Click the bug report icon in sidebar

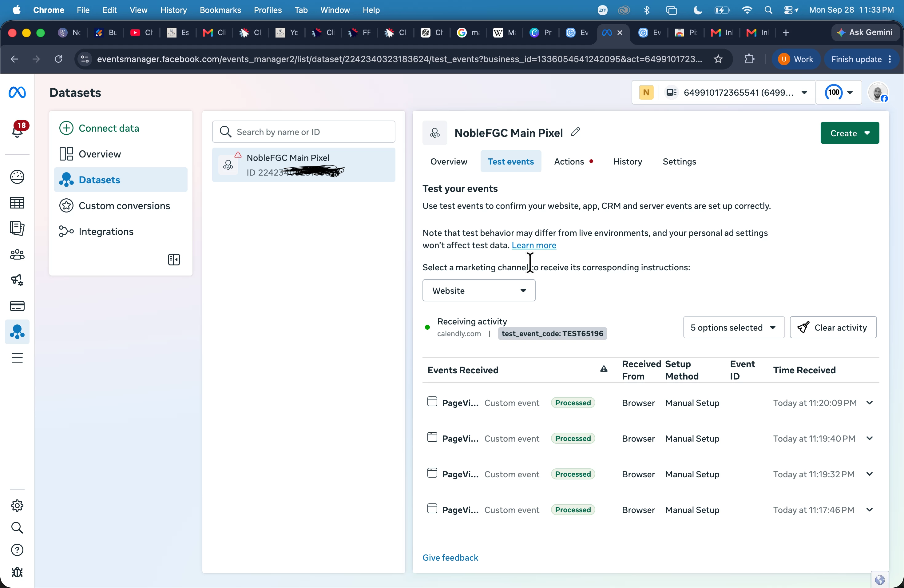click(17, 572)
